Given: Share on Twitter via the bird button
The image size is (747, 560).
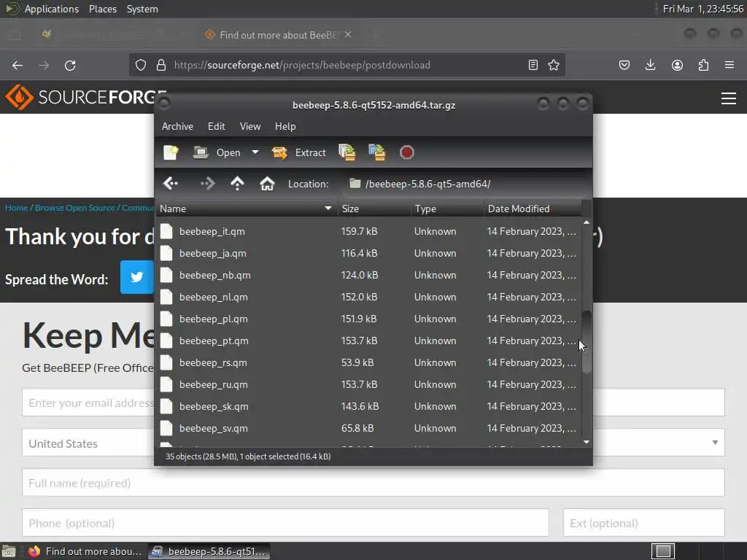Looking at the screenshot, I should 136,277.
